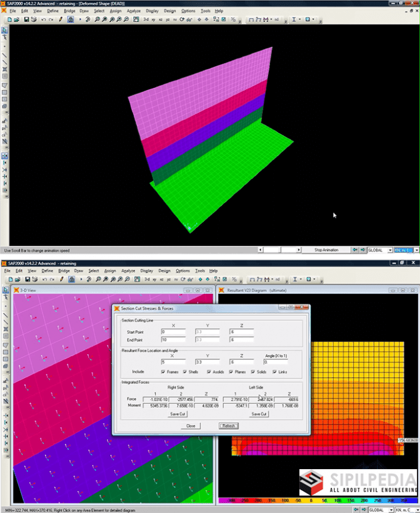The width and height of the screenshot is (420, 513).
Task: Click the Start Point X input field
Action: click(x=173, y=332)
